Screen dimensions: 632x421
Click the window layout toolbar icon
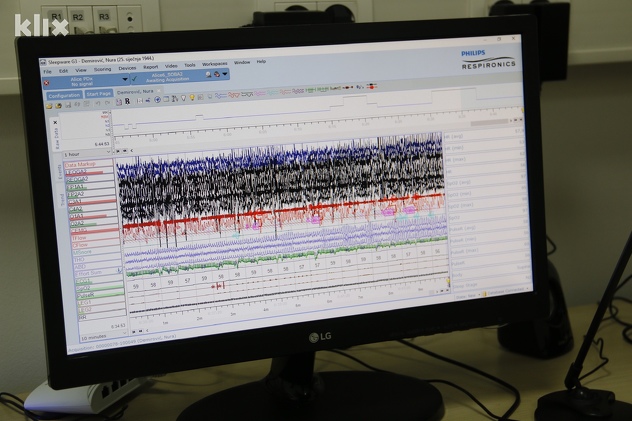point(166,99)
